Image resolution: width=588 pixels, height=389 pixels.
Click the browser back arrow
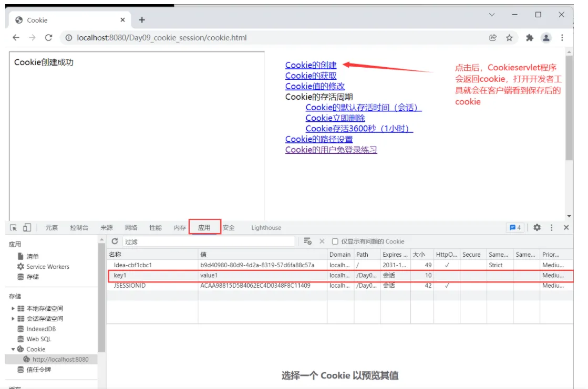point(16,37)
